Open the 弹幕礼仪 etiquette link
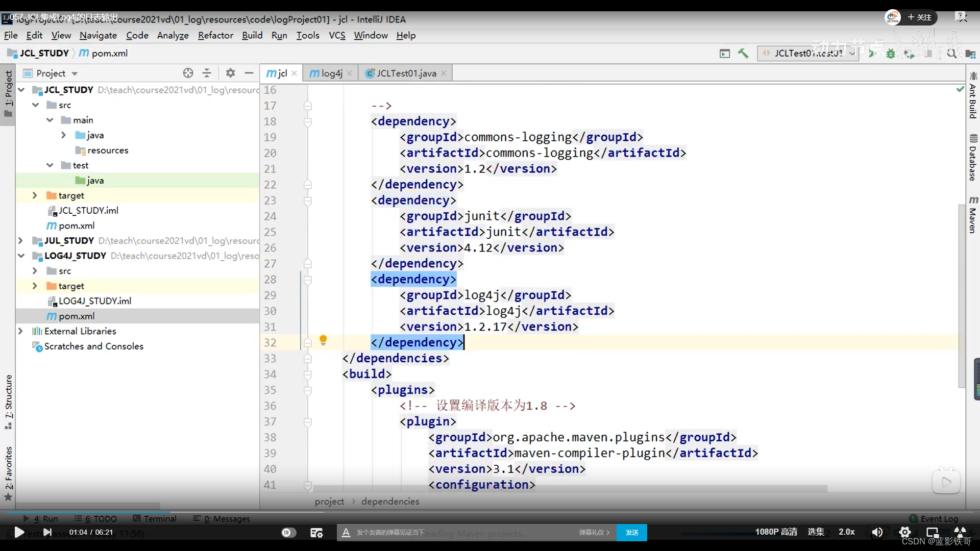 click(594, 532)
